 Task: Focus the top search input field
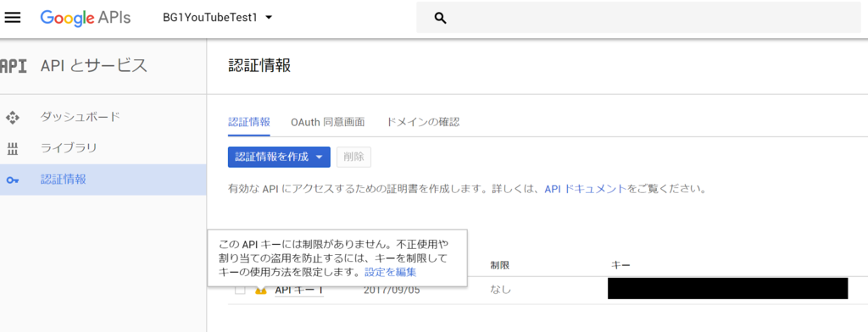638,18
